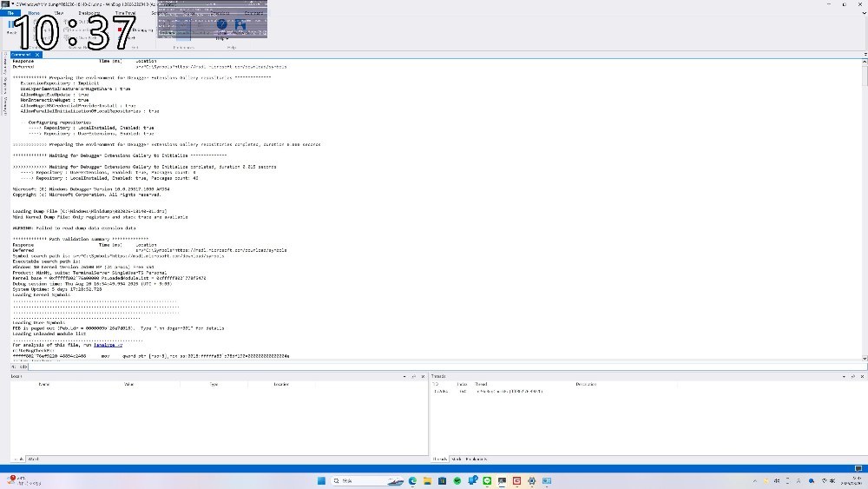
Task: Close the Threads panel
Action: point(863,377)
